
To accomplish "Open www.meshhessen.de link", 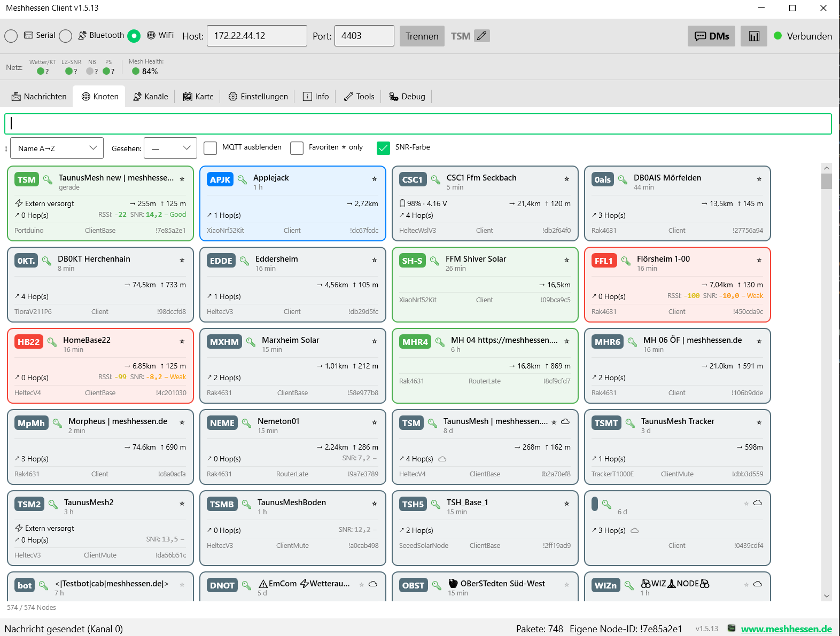I will pyautogui.click(x=787, y=629).
